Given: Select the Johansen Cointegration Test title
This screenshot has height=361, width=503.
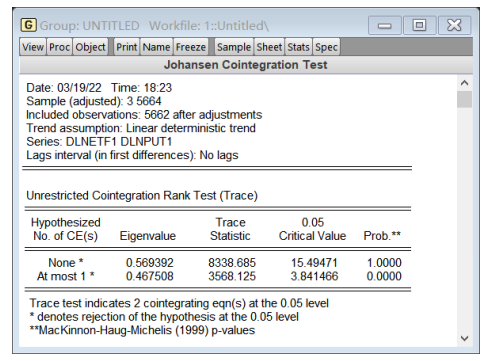Looking at the screenshot, I should click(x=246, y=65).
